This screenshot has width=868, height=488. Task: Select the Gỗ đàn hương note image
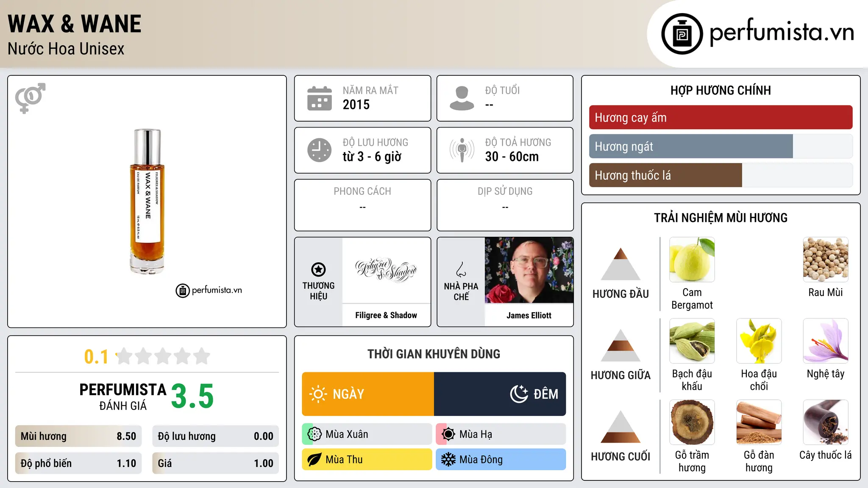point(759,422)
